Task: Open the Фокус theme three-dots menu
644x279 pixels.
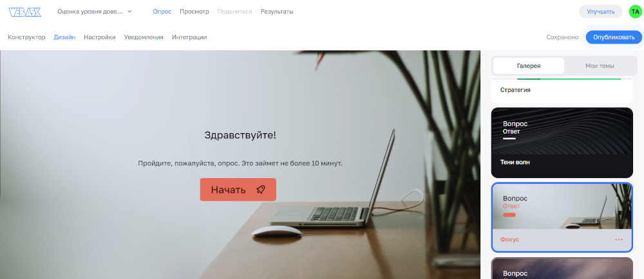Action: (619, 240)
